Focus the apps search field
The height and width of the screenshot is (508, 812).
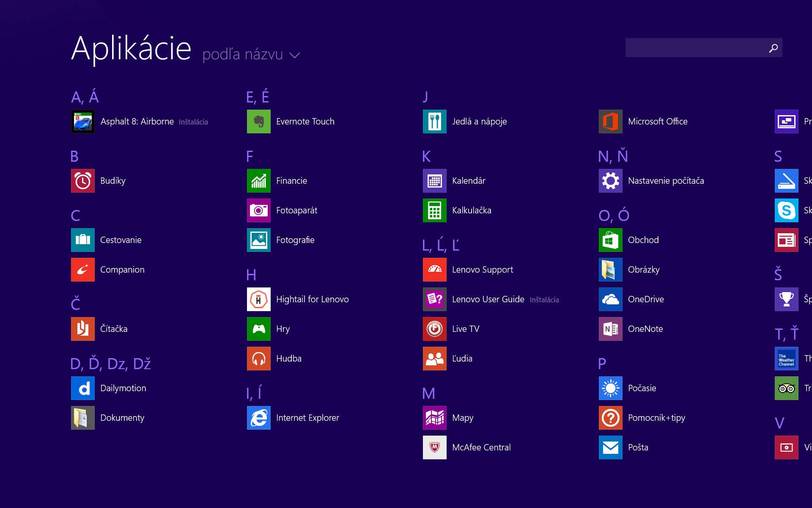[x=704, y=48]
